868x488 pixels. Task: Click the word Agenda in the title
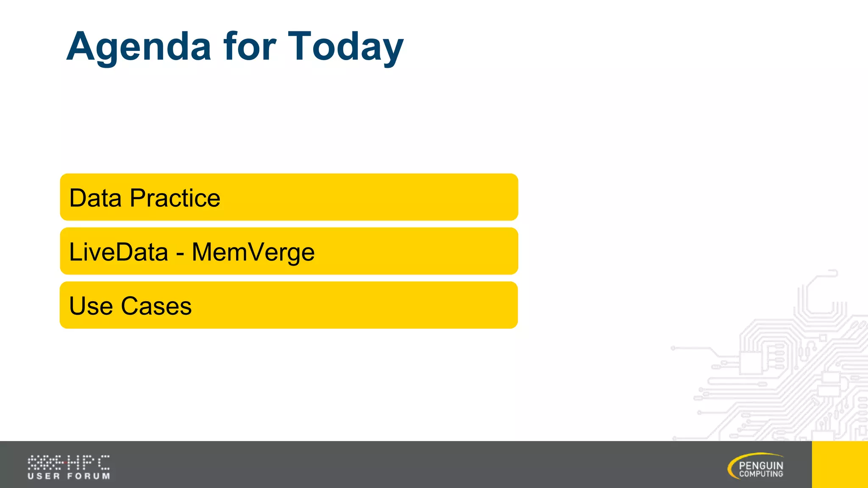pyautogui.click(x=139, y=47)
